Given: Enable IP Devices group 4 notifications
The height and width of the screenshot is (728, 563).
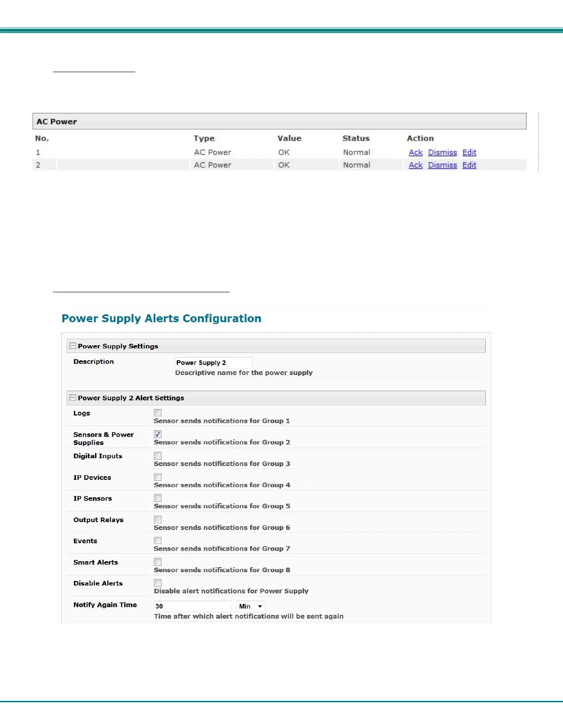Looking at the screenshot, I should pos(158,477).
